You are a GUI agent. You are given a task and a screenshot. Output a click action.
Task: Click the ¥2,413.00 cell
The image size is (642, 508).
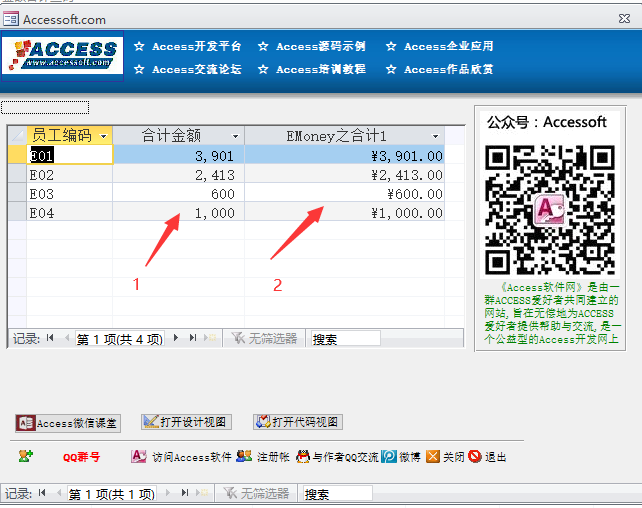tap(345, 175)
